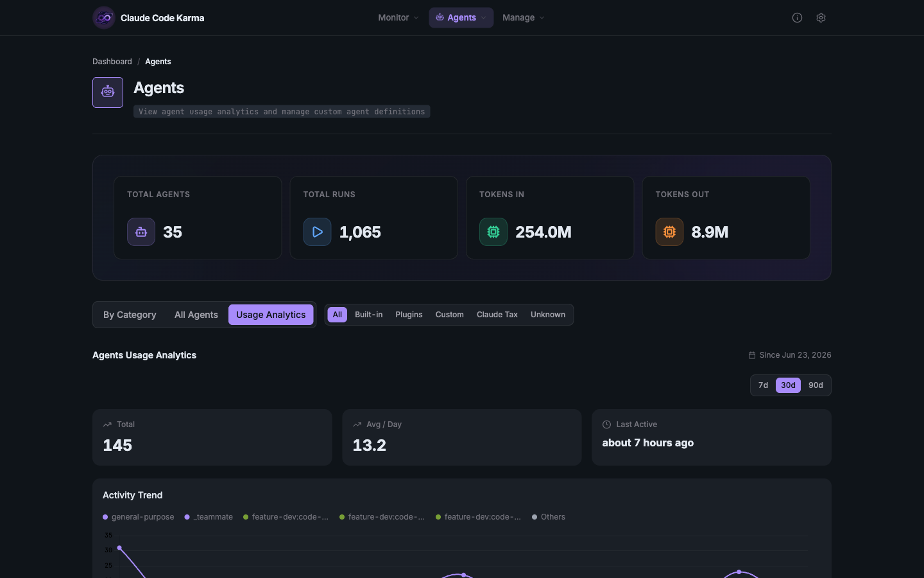Select the Usage Analytics tab
The height and width of the screenshot is (578, 924).
click(271, 315)
